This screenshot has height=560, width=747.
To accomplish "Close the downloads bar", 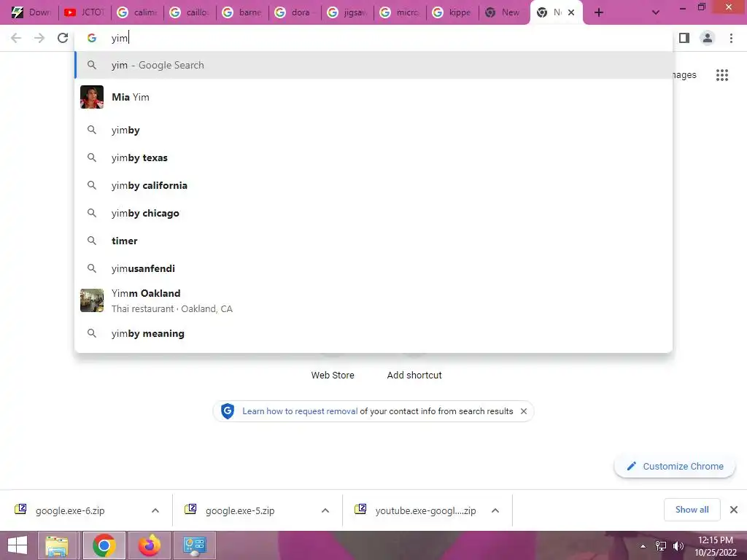I will coord(734,510).
